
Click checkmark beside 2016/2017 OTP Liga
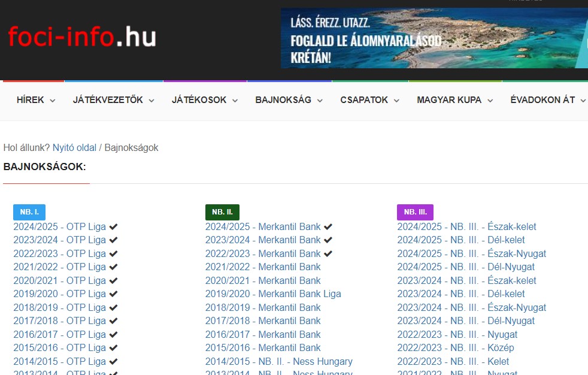[113, 334]
